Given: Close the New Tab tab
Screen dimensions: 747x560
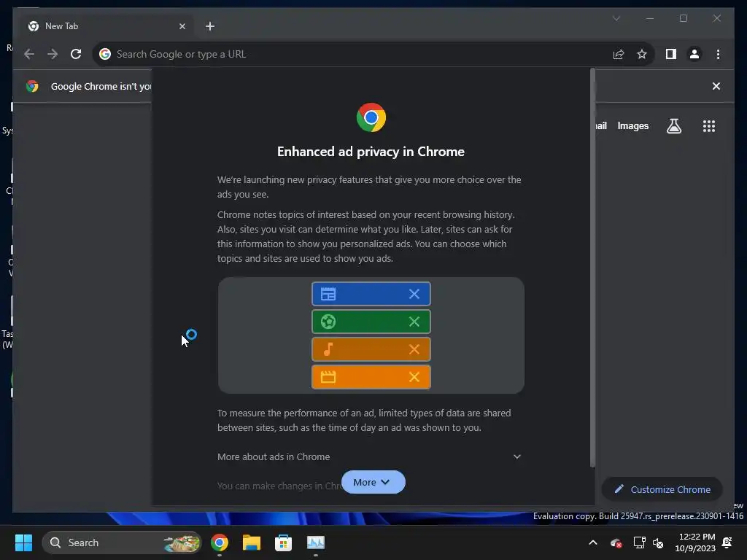Looking at the screenshot, I should (182, 26).
